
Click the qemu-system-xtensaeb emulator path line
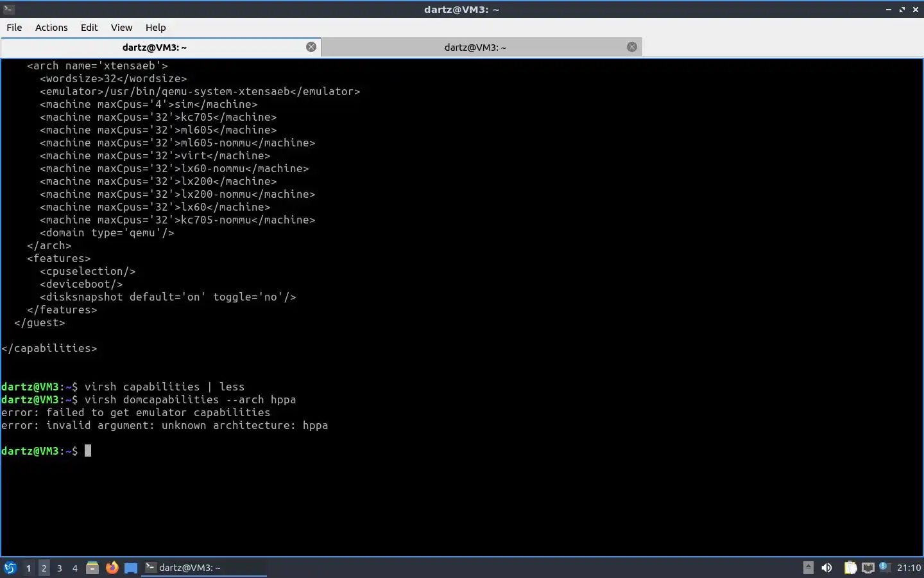(x=200, y=91)
